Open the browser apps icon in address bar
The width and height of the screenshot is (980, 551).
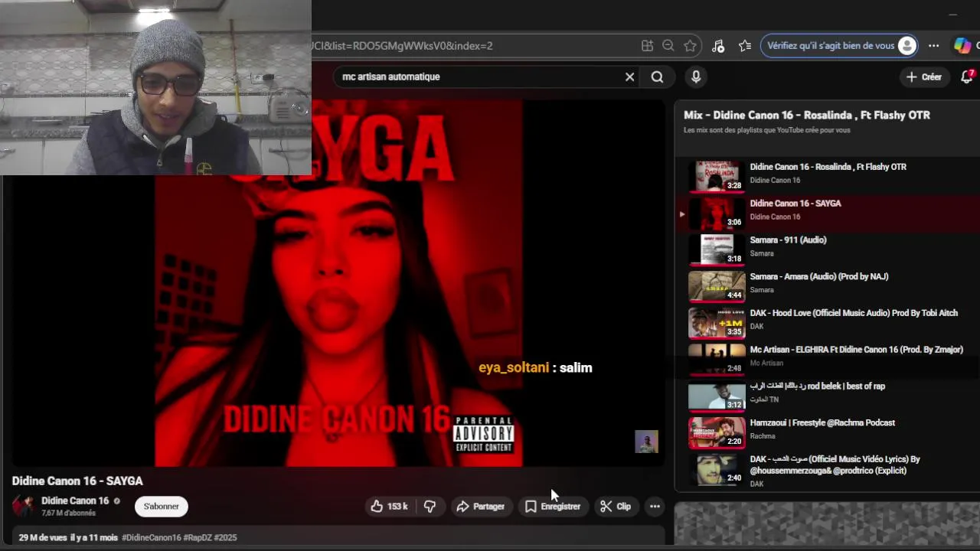pos(648,46)
